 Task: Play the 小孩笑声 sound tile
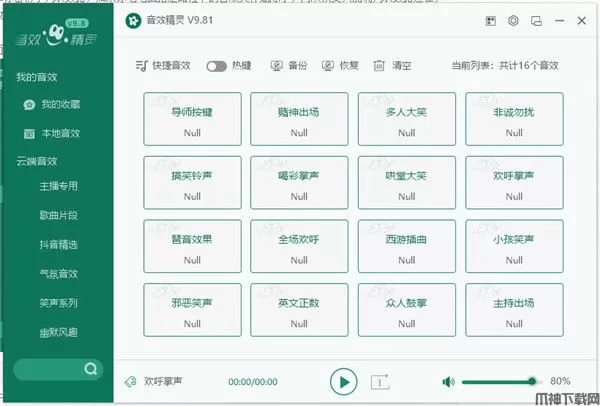514,246
